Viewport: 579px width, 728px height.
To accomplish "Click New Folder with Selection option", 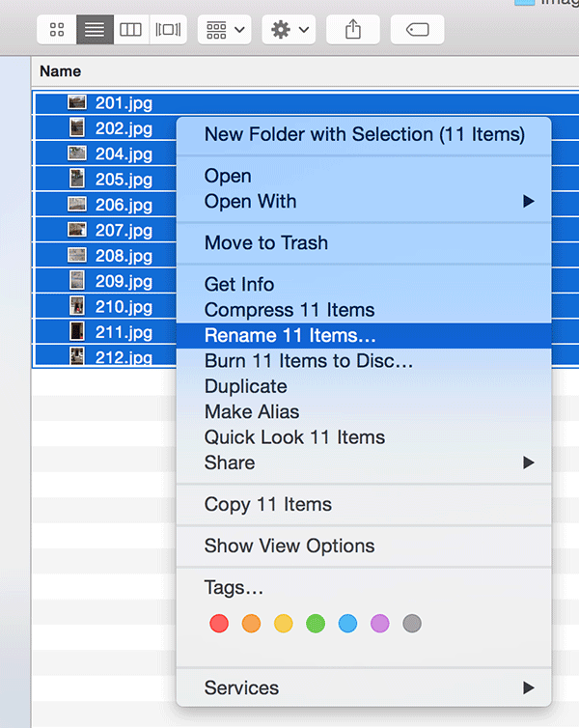I will (364, 134).
